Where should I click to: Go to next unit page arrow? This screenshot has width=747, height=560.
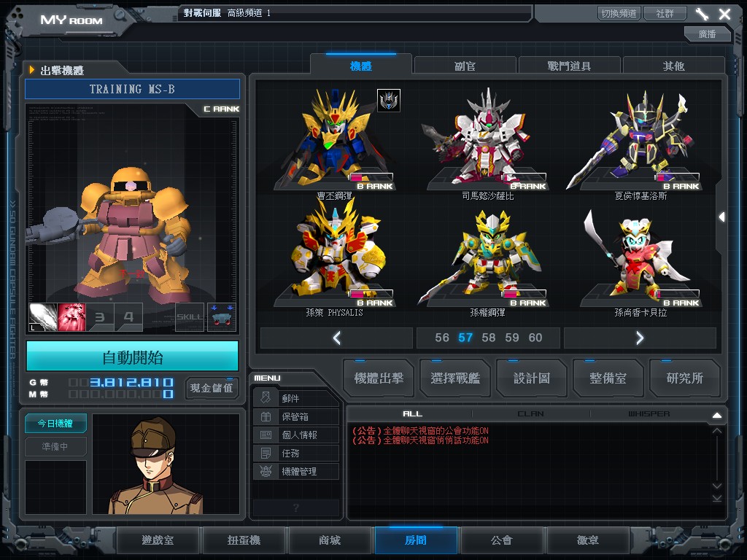tap(640, 338)
